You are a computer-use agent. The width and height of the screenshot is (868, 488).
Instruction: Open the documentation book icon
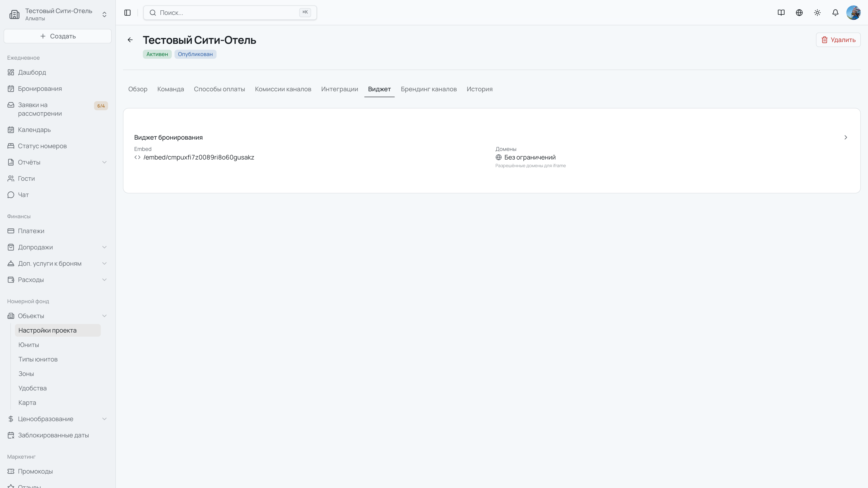781,12
